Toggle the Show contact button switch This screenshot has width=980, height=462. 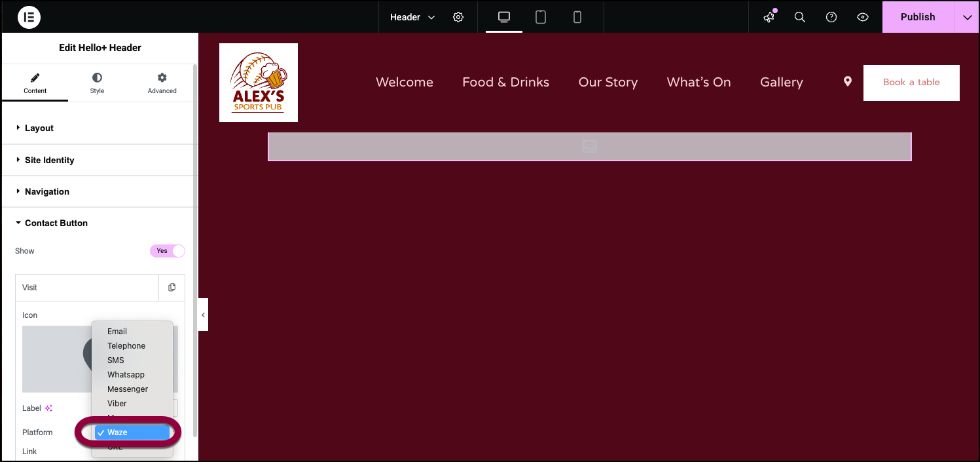click(x=168, y=251)
